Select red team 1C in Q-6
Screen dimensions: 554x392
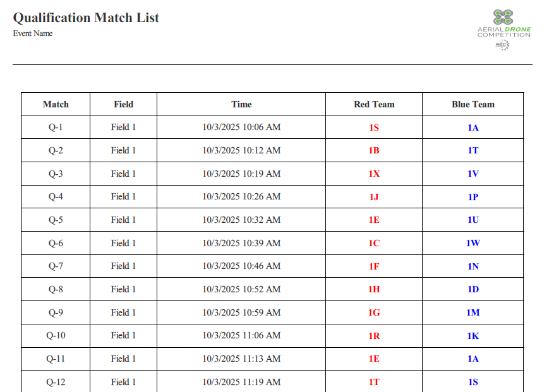tap(374, 243)
